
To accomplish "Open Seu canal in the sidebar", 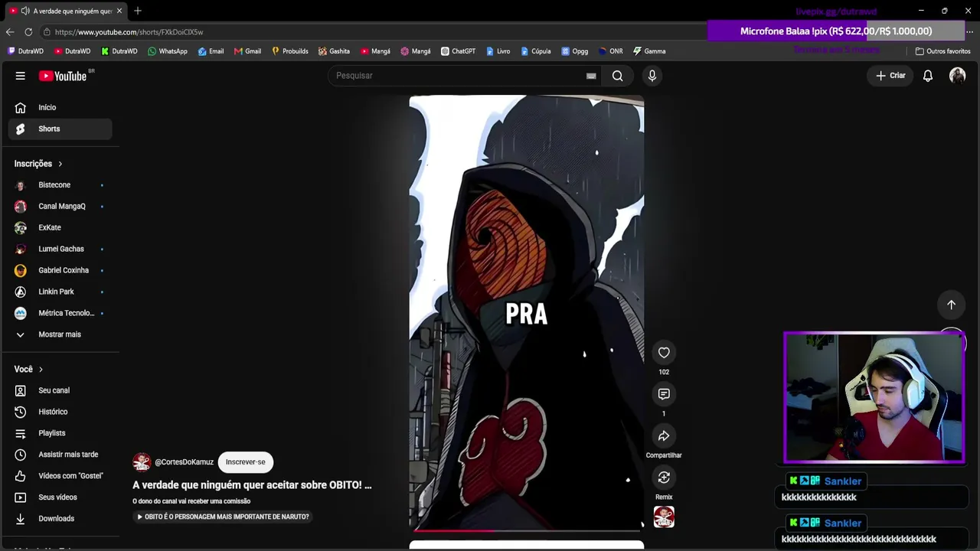I will [x=60, y=390].
